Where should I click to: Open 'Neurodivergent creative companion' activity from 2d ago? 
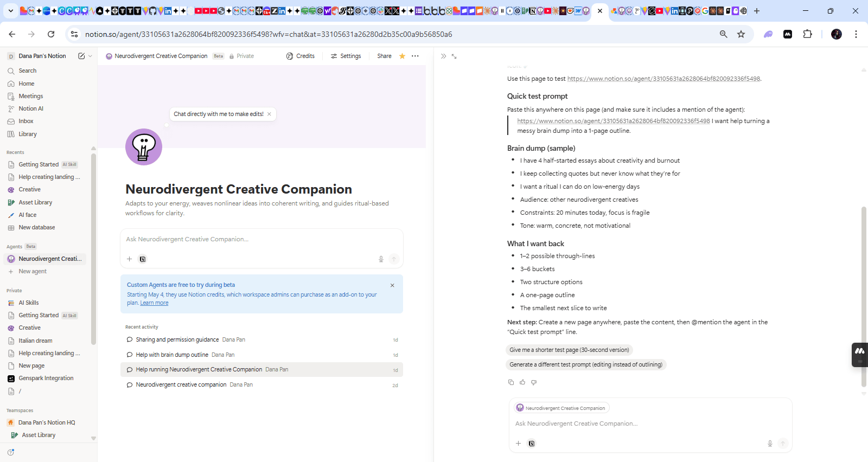coord(261,385)
